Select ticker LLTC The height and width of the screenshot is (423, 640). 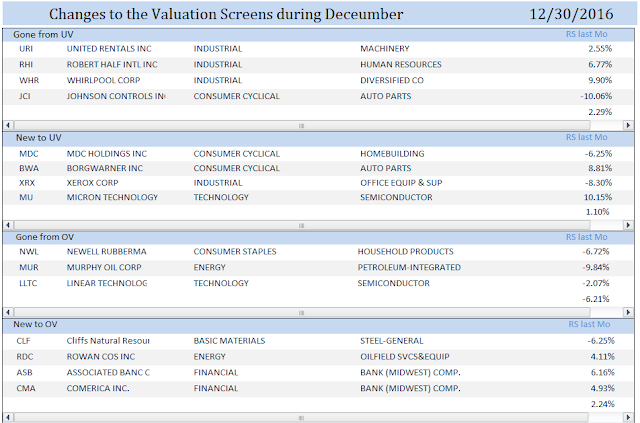(28, 283)
